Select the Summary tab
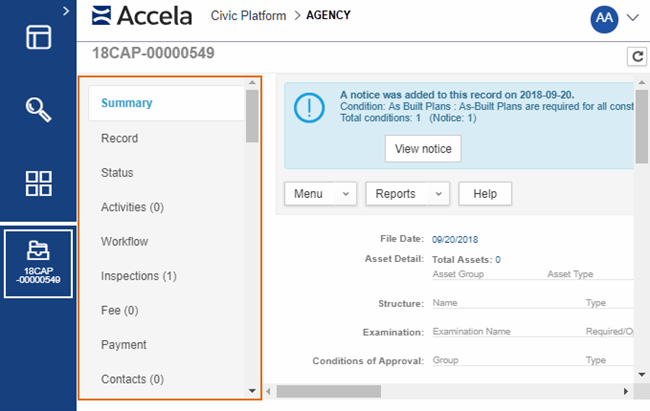 click(126, 103)
